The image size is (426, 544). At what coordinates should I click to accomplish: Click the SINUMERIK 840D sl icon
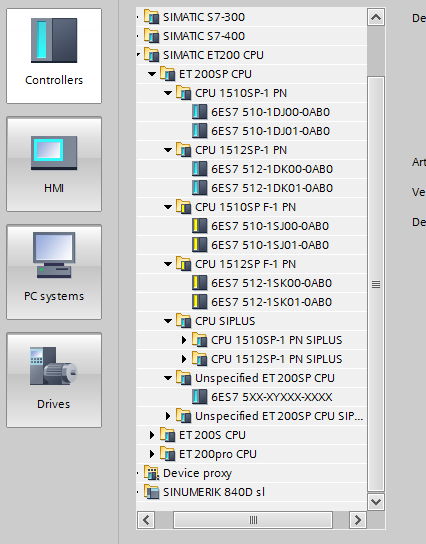click(152, 492)
